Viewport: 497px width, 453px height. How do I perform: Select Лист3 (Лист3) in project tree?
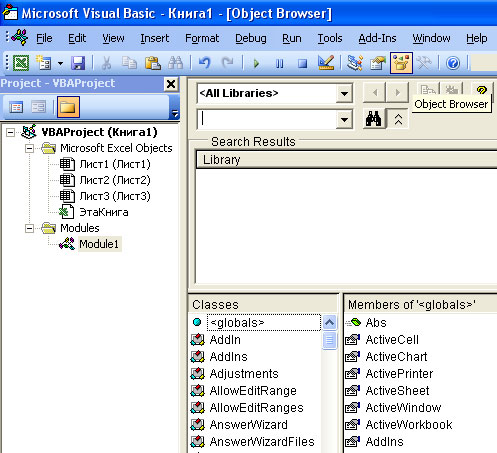115,196
